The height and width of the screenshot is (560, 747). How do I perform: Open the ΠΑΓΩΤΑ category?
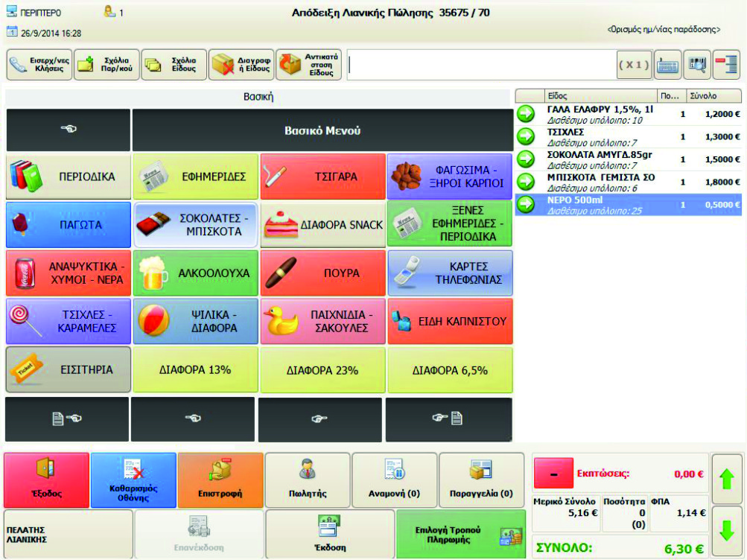click(x=68, y=225)
